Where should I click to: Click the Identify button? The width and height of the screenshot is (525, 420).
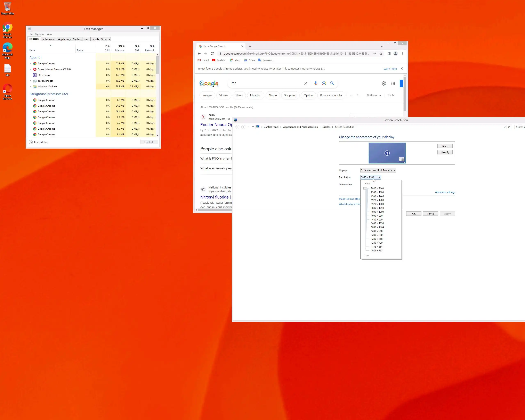[x=445, y=152]
